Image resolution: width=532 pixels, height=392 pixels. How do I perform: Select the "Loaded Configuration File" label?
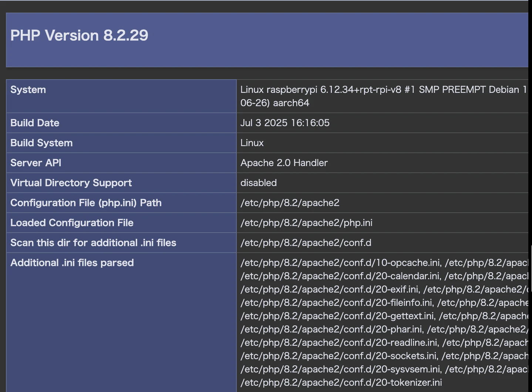tap(72, 223)
